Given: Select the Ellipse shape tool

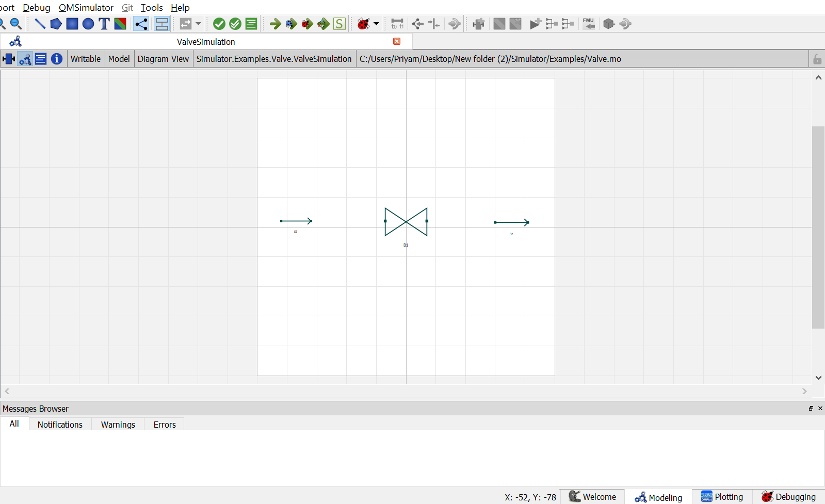Looking at the screenshot, I should click(88, 24).
